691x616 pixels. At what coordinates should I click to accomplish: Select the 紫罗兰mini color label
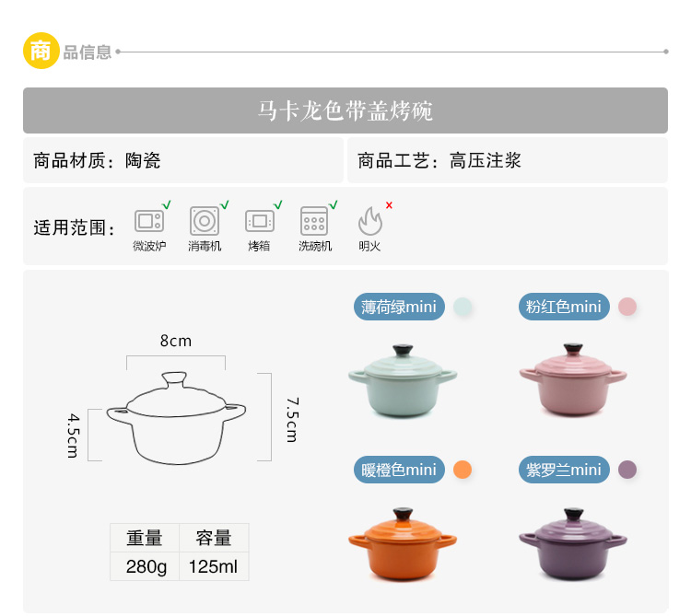(564, 470)
